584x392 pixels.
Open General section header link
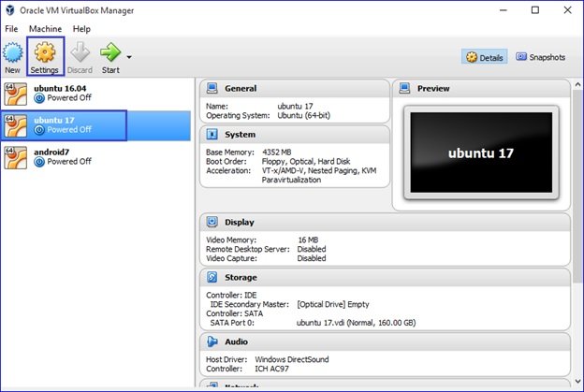(241, 88)
